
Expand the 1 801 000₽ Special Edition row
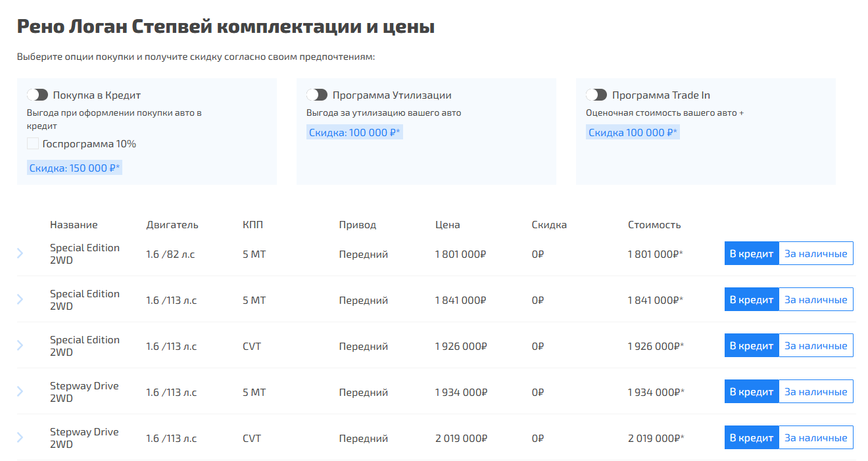click(x=20, y=253)
